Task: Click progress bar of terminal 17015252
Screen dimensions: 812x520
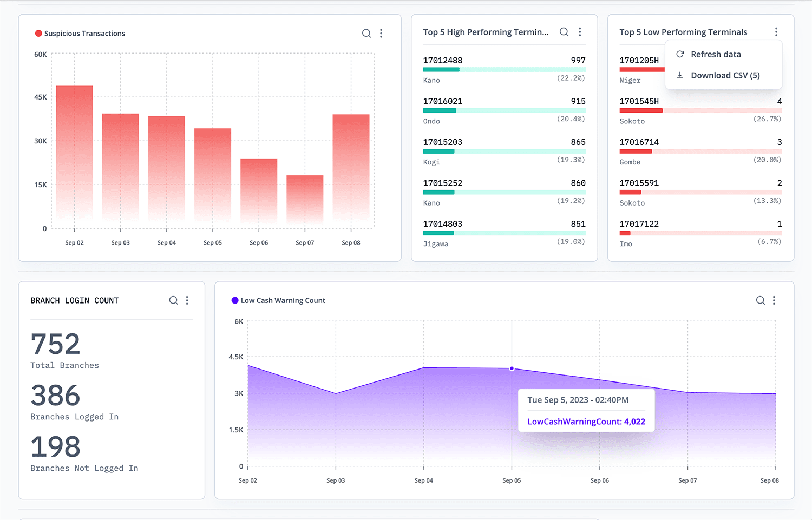Action: (x=505, y=192)
